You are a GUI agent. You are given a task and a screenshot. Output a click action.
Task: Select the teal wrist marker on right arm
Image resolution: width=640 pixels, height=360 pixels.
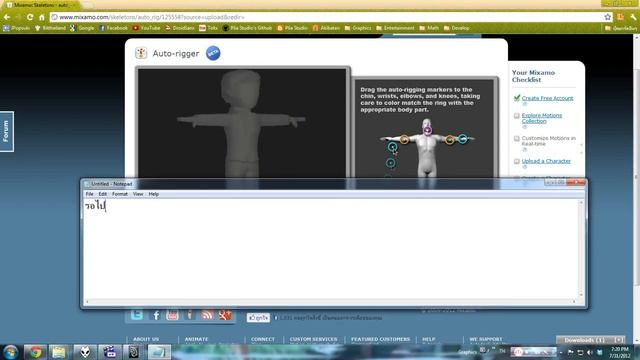462,139
